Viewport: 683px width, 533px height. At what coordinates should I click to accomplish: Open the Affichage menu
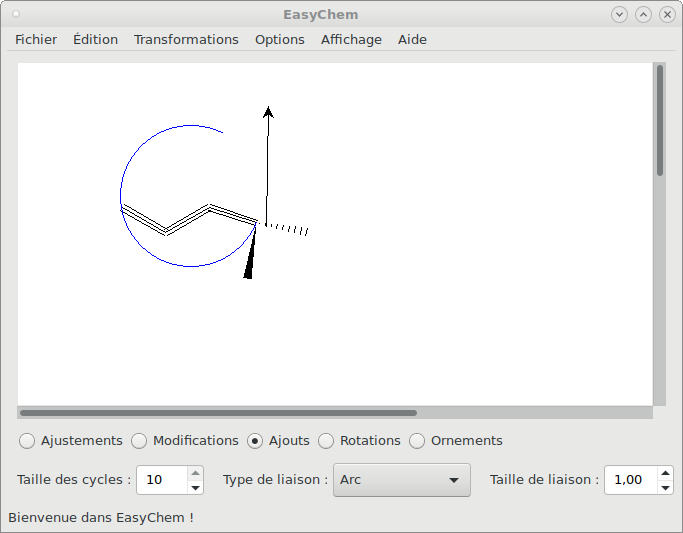pyautogui.click(x=351, y=40)
